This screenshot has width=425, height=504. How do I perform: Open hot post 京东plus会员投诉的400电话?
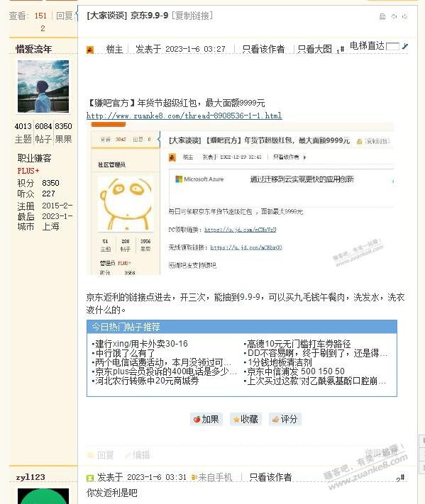pos(166,371)
